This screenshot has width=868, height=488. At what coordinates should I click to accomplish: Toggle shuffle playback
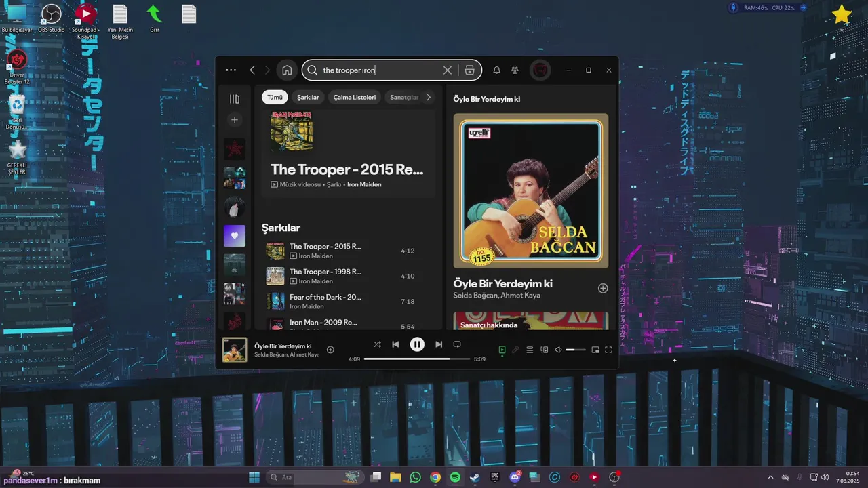377,344
